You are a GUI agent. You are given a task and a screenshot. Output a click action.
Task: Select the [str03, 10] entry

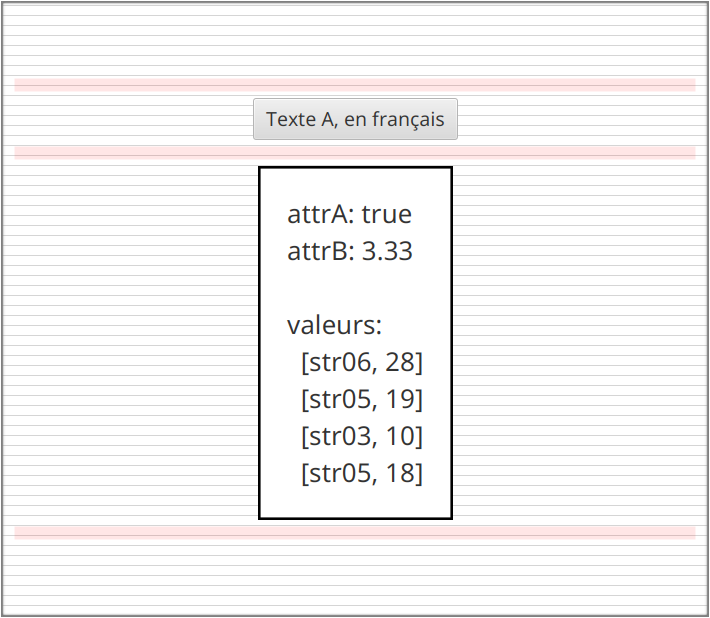pyautogui.click(x=361, y=436)
